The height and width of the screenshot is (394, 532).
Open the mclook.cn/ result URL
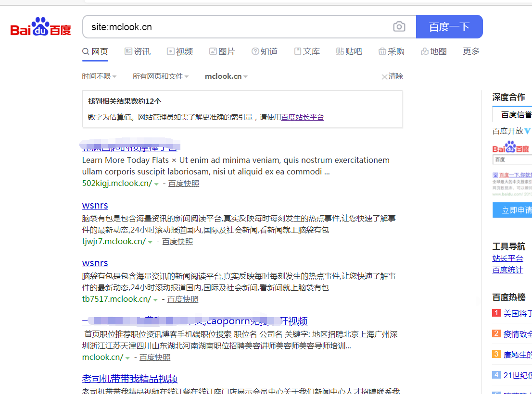click(x=103, y=357)
